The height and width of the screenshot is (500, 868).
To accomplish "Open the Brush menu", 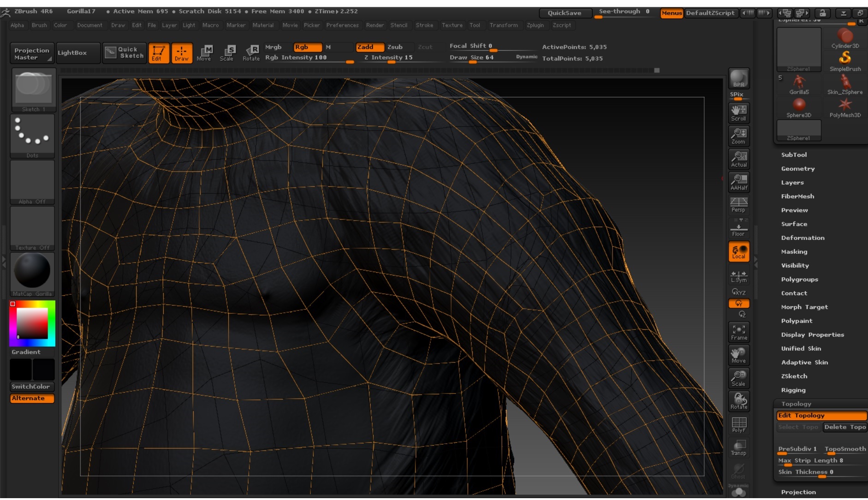I will click(39, 25).
